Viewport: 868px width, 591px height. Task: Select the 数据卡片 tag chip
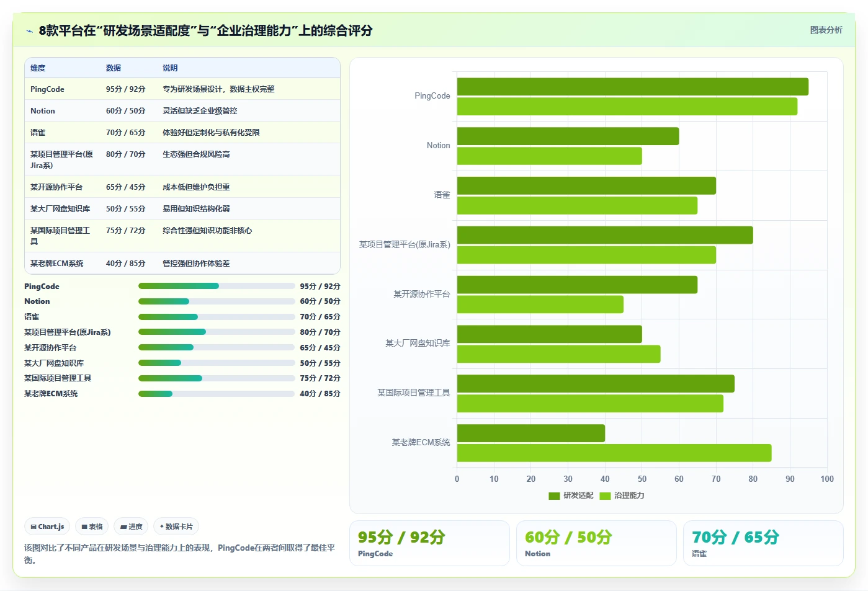point(176,527)
